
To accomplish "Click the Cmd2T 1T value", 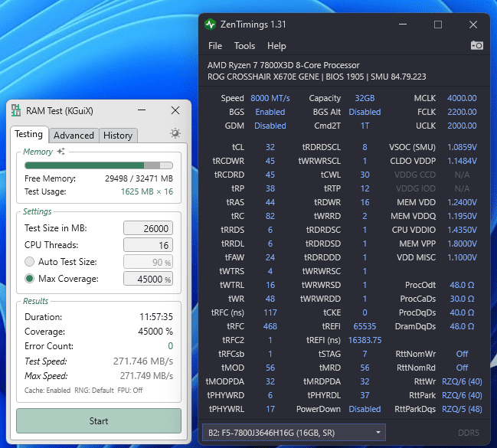I will point(365,126).
